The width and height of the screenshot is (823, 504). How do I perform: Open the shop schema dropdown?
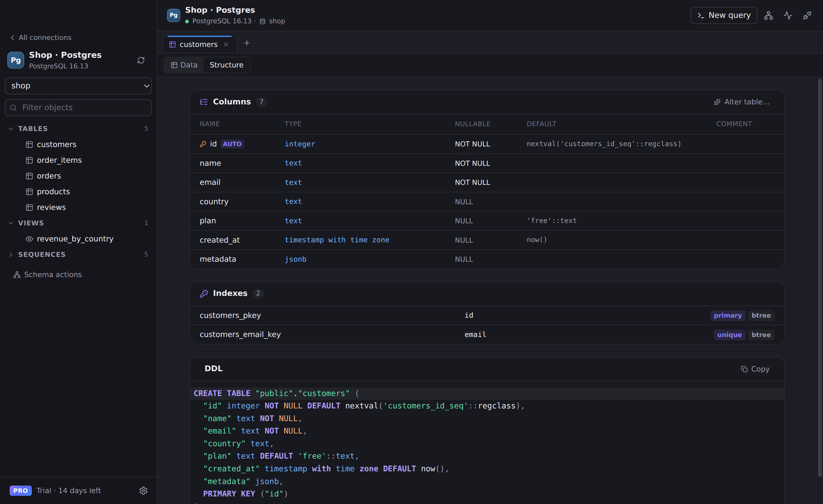[78, 86]
